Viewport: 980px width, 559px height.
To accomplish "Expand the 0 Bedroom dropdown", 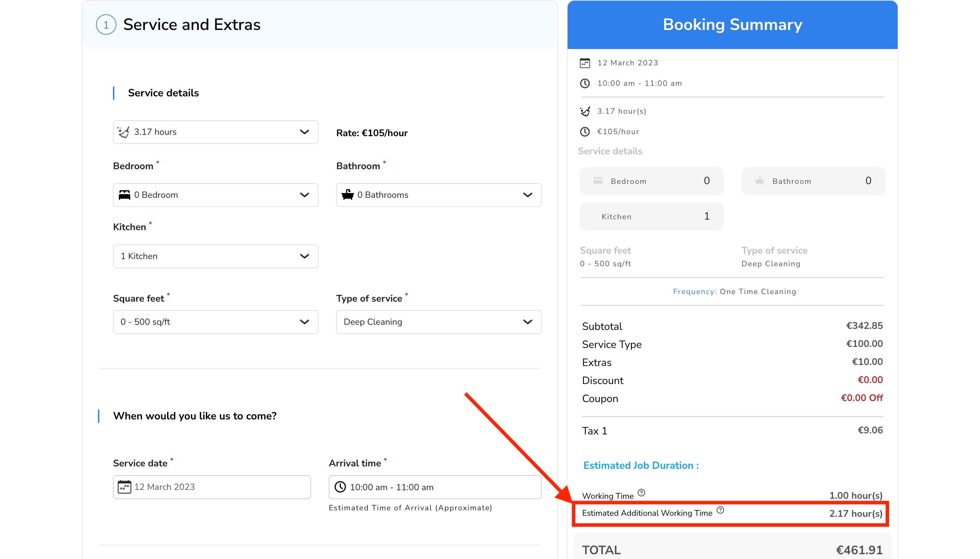I will [215, 195].
